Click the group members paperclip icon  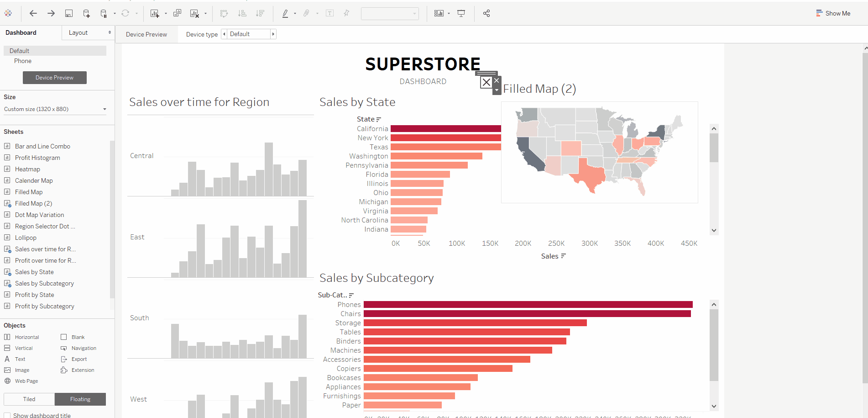click(x=306, y=13)
